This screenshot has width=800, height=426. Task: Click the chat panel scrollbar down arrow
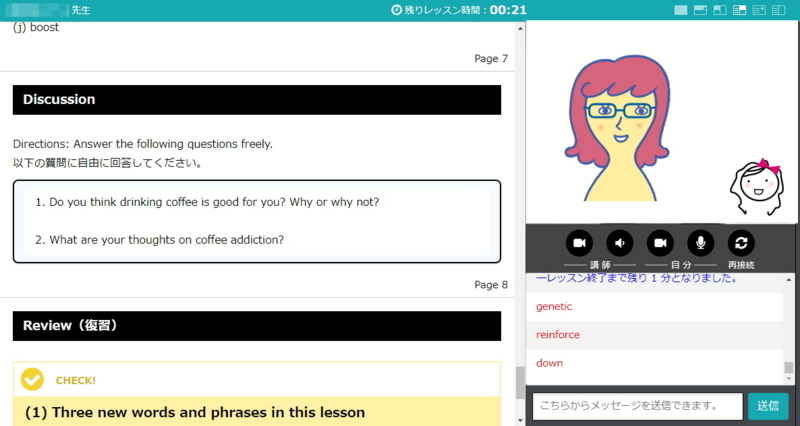pyautogui.click(x=789, y=379)
